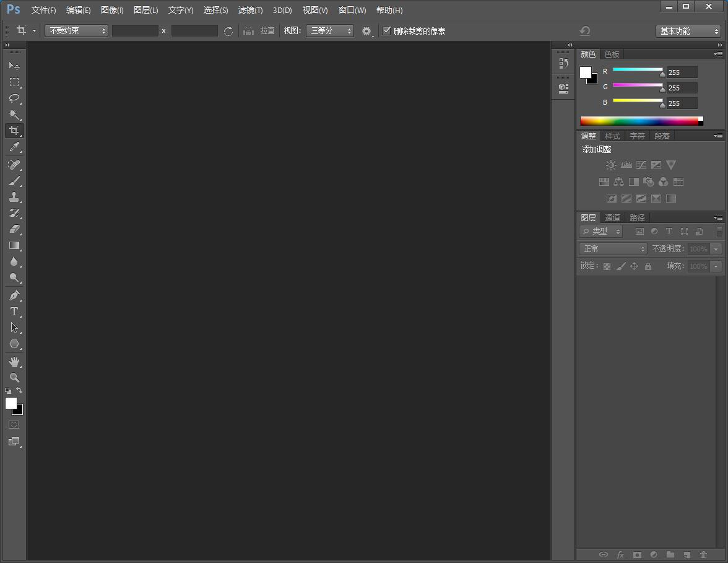Open the 文件(F) menu
Viewport: 728px width, 563px height.
[x=43, y=10]
